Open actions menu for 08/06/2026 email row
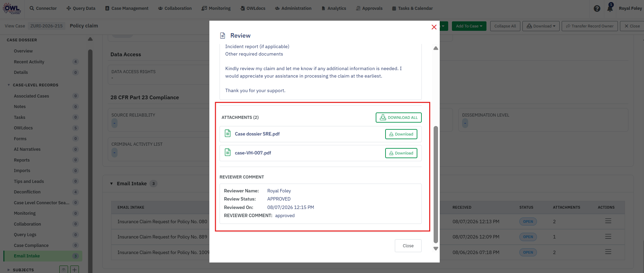This screenshot has width=644, height=273. point(608,252)
